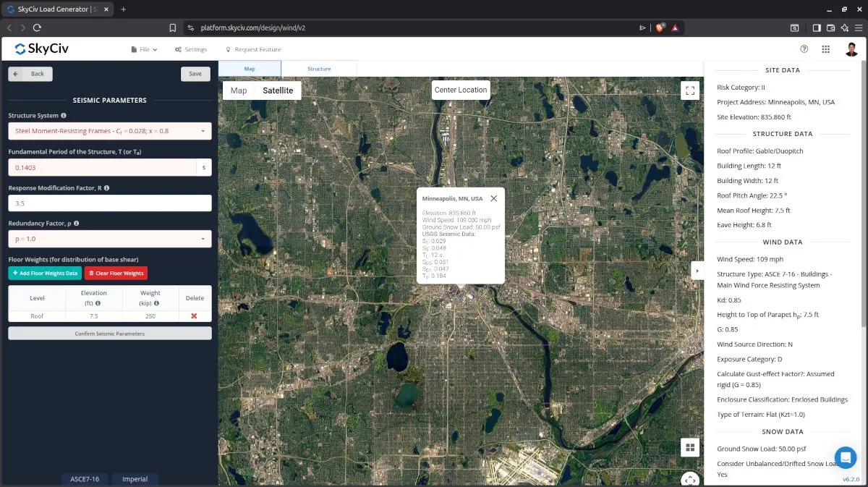868x487 pixels.
Task: Click info icon next to Structure System
Action: point(64,116)
